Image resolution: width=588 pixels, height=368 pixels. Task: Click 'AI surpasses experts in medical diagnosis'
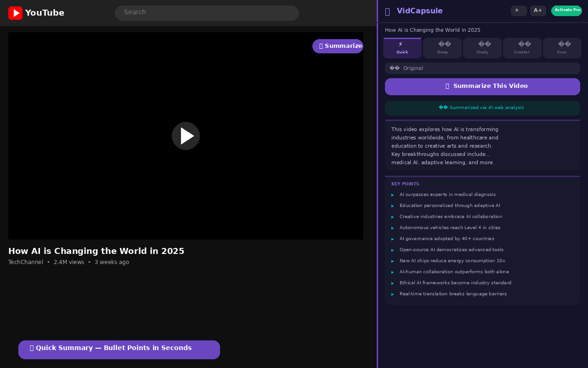click(447, 195)
